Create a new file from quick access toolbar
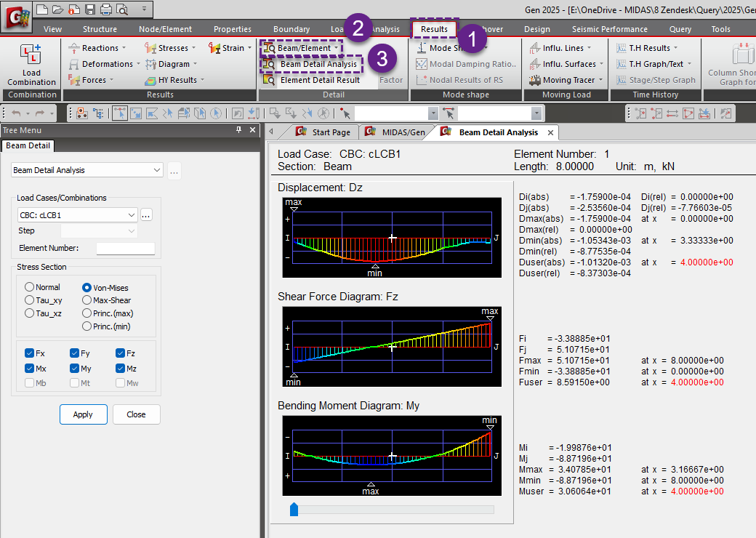The image size is (756, 538). (42, 9)
